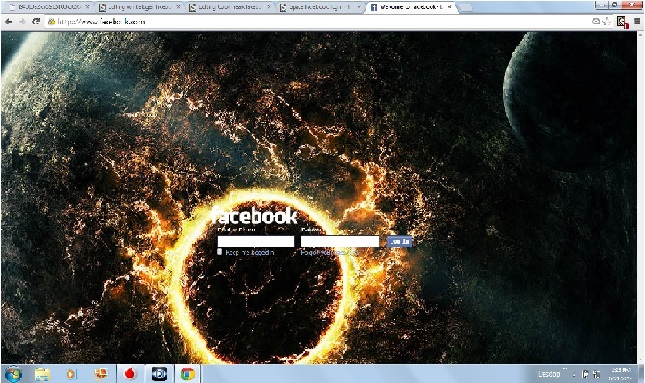Viewport: 645px width, 383px height.
Task: Click the Password input field
Action: click(340, 241)
